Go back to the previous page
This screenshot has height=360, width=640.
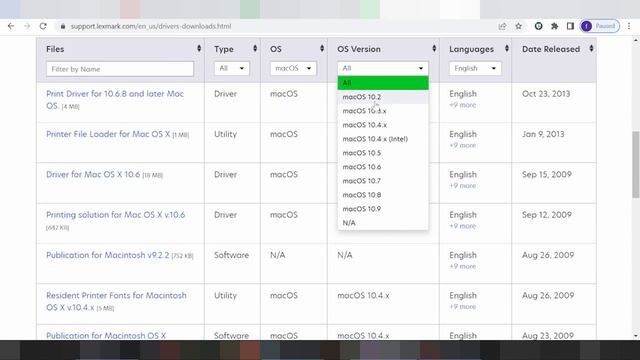point(11,26)
